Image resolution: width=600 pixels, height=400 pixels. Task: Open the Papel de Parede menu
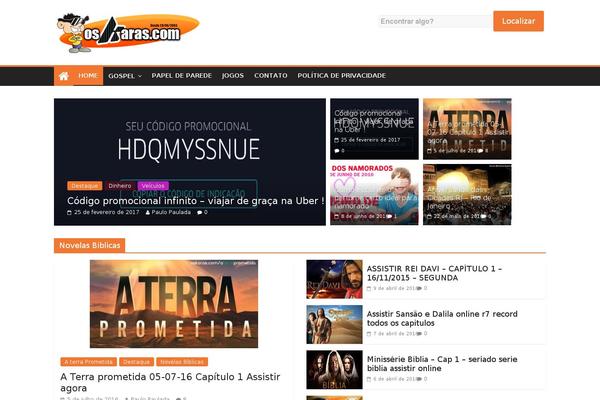click(181, 76)
